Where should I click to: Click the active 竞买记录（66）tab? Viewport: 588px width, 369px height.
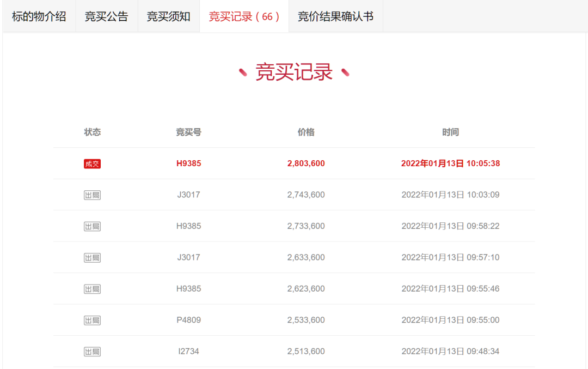point(244,16)
